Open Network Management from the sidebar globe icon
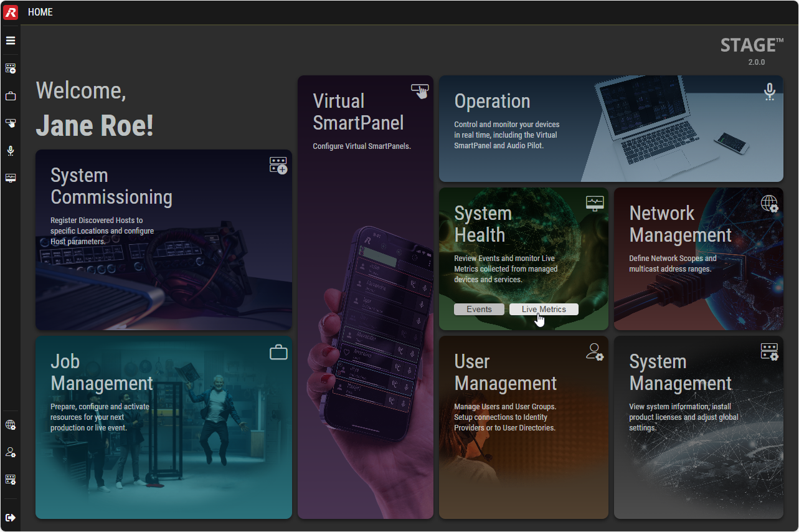The height and width of the screenshot is (532, 799). pyautogui.click(x=11, y=425)
